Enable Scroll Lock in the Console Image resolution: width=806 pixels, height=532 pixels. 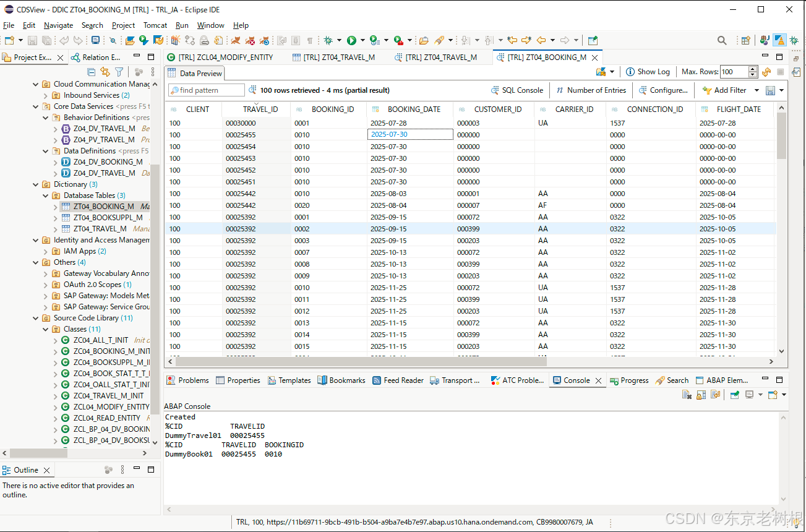700,394
